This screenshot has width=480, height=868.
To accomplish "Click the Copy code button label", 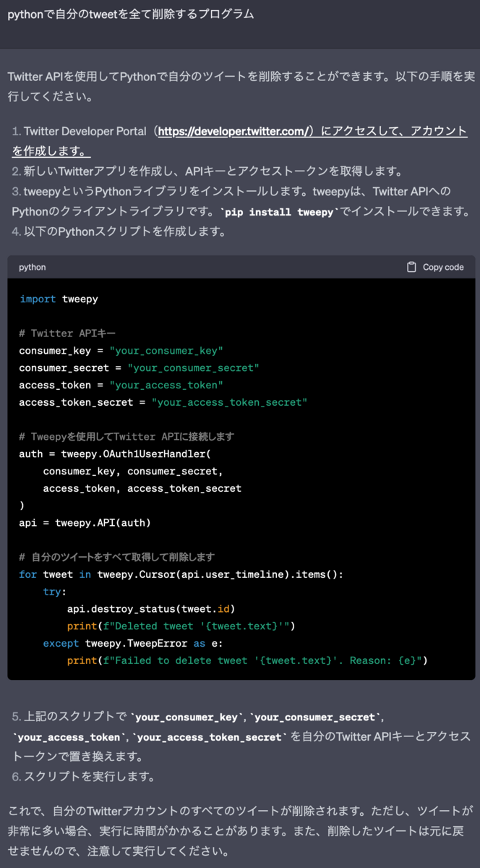I will 443,267.
